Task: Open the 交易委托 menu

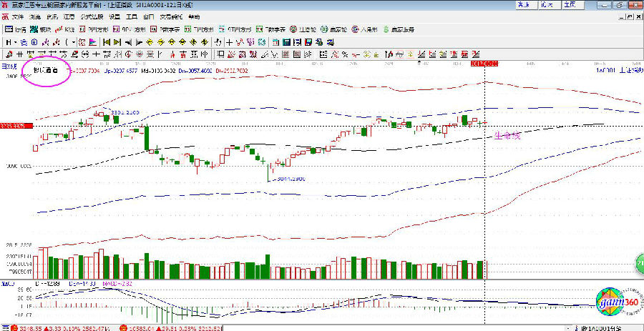Action: coord(170,16)
